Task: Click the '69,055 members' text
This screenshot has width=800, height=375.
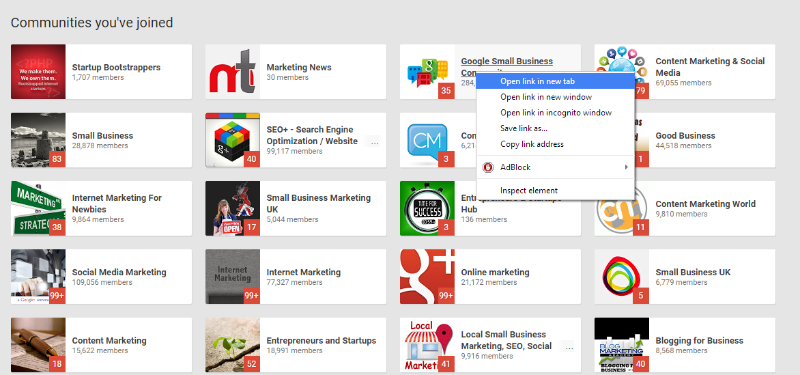Action: (684, 83)
